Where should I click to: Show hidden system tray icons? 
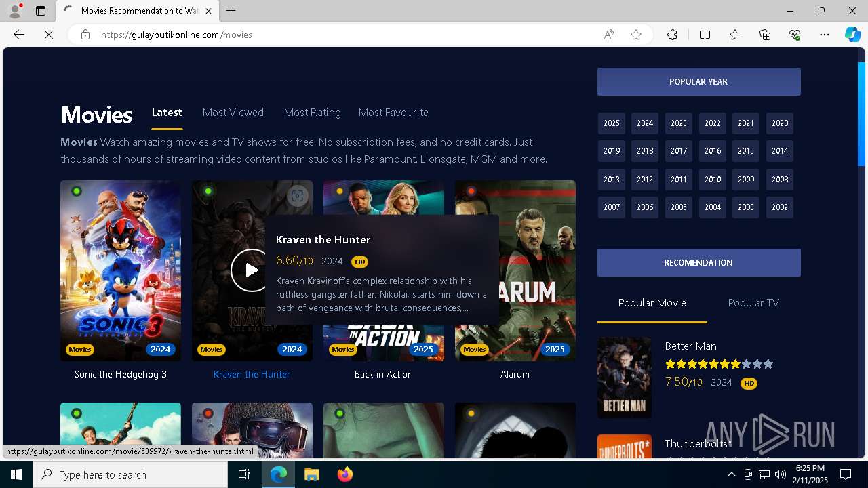tap(731, 474)
